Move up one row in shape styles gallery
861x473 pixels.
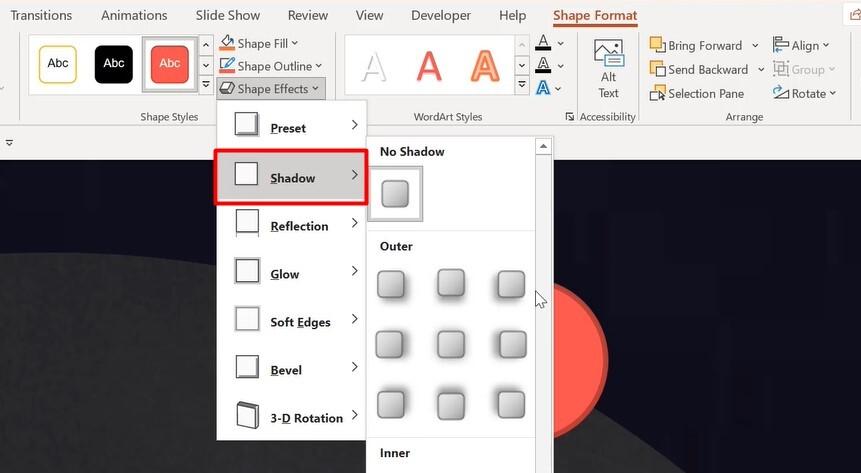[x=206, y=44]
